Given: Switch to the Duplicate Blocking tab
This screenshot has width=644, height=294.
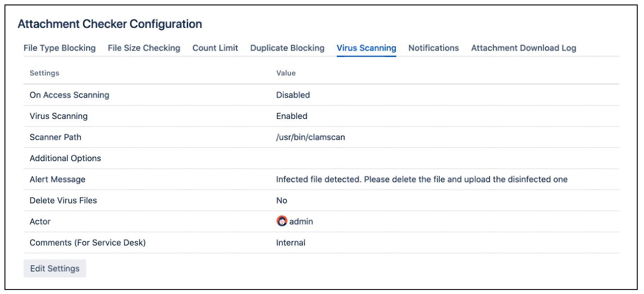Looking at the screenshot, I should tap(287, 48).
